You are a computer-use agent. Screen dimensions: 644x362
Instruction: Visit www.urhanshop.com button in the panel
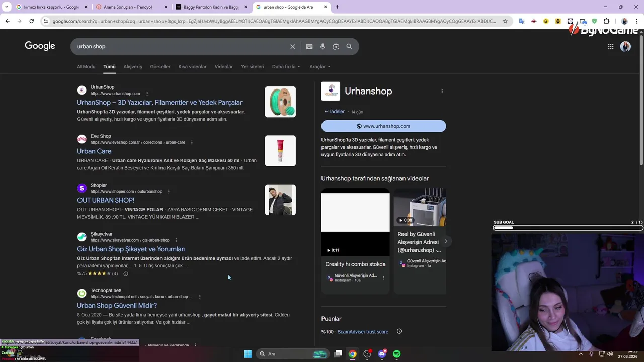click(x=383, y=126)
